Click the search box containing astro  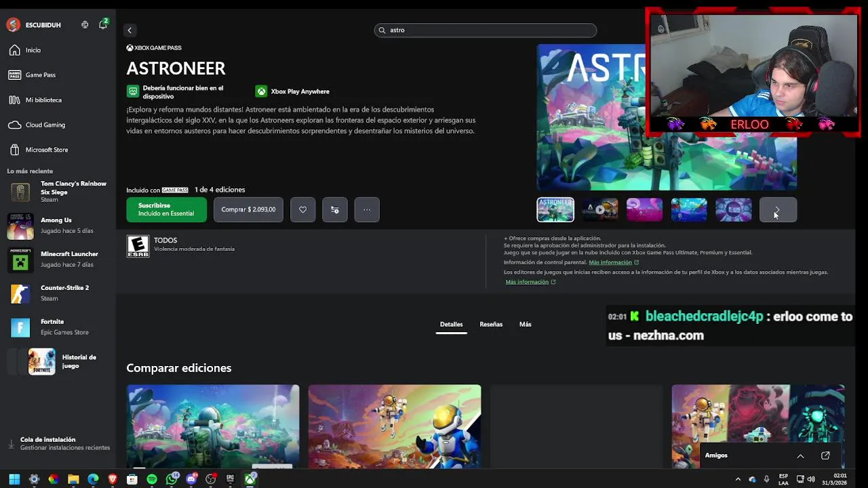click(x=485, y=30)
